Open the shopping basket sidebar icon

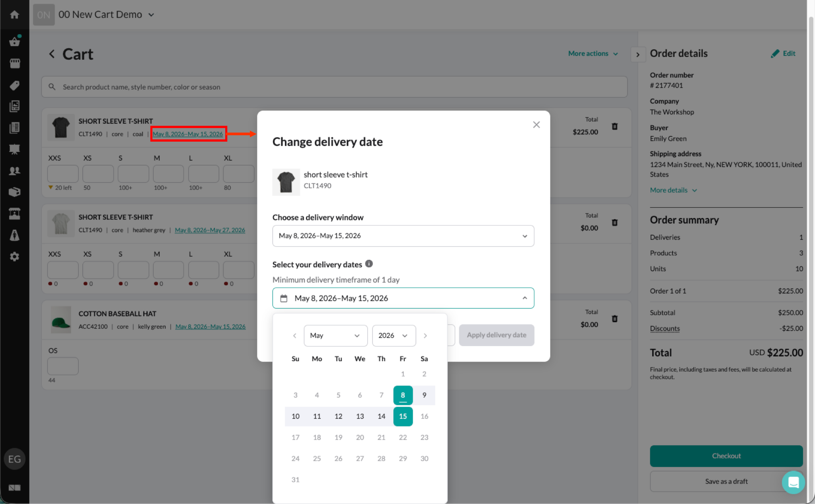[x=14, y=41]
